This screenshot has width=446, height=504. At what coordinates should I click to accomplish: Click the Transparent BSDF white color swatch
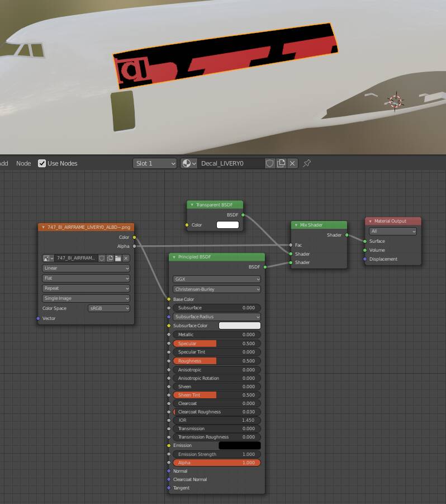tap(227, 225)
